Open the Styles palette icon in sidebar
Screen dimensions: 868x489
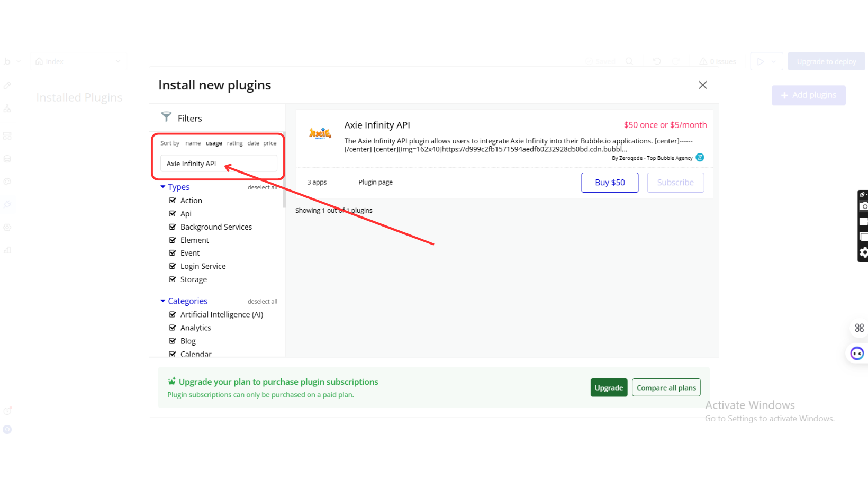[7, 182]
